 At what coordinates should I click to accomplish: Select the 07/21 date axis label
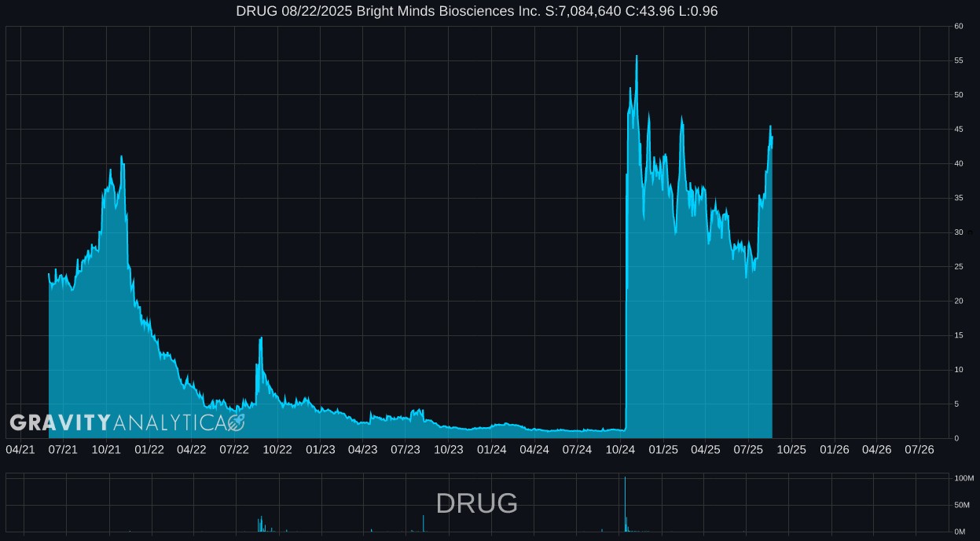(x=63, y=450)
